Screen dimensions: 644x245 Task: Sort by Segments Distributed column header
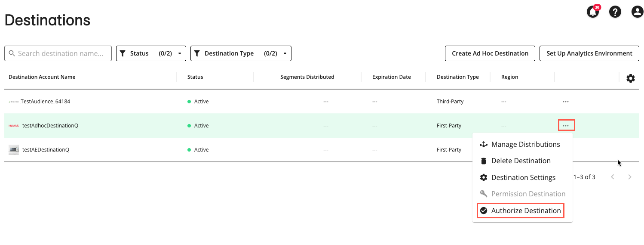click(x=307, y=77)
